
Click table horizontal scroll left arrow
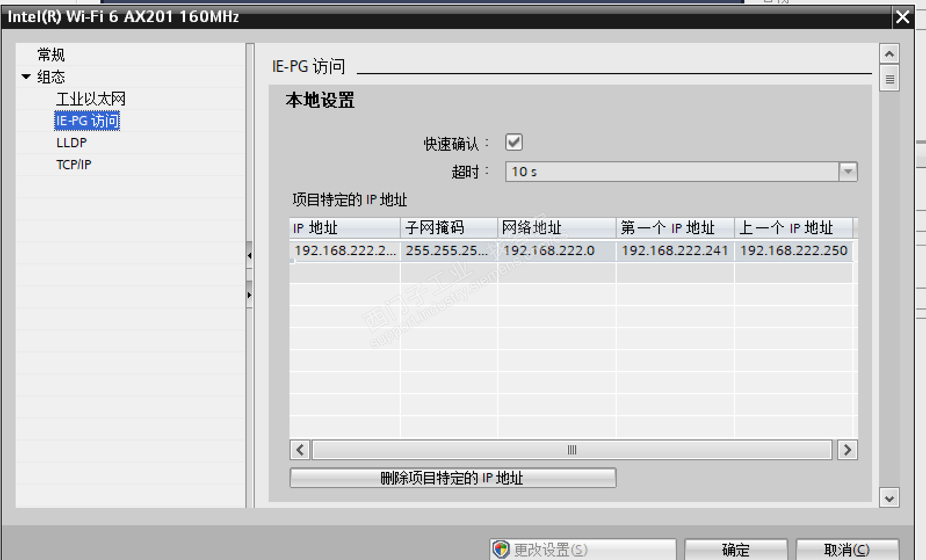300,450
